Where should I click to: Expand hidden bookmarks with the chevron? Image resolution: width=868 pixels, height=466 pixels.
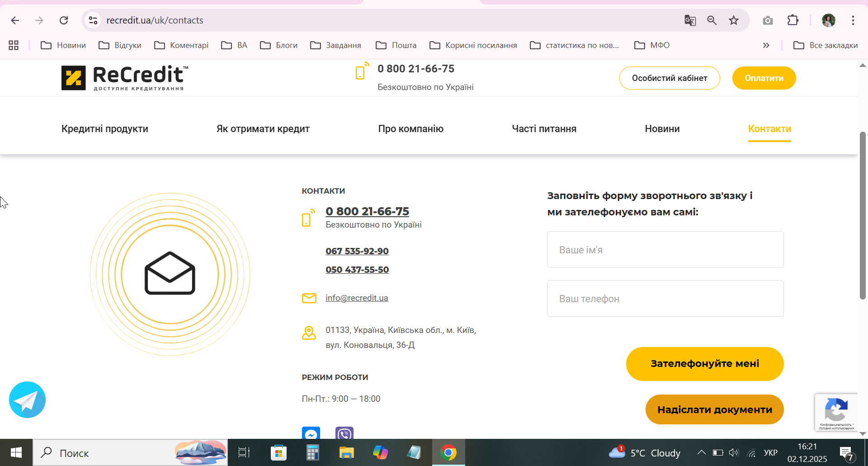click(766, 45)
